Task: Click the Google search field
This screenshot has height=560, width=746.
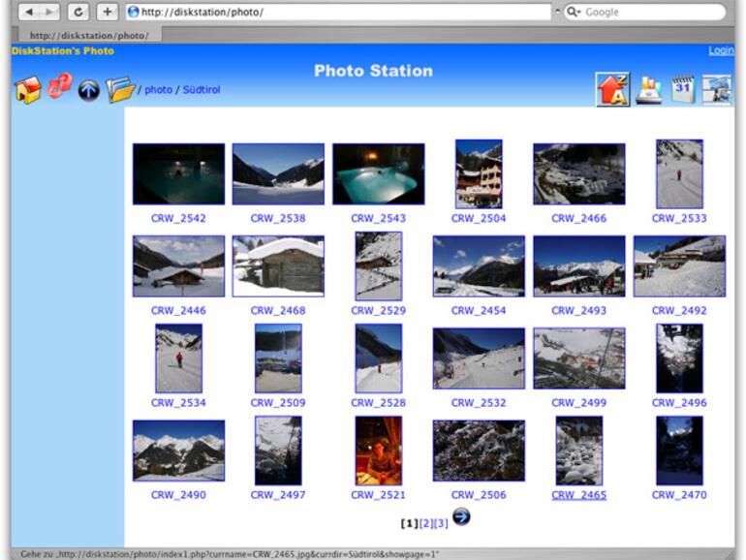Action: [644, 12]
